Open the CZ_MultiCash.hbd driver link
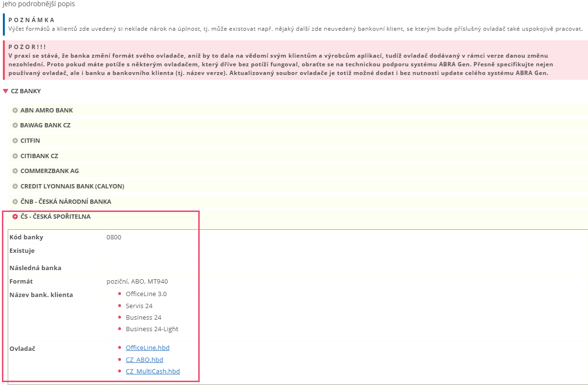This screenshot has height=385, width=588. (153, 371)
